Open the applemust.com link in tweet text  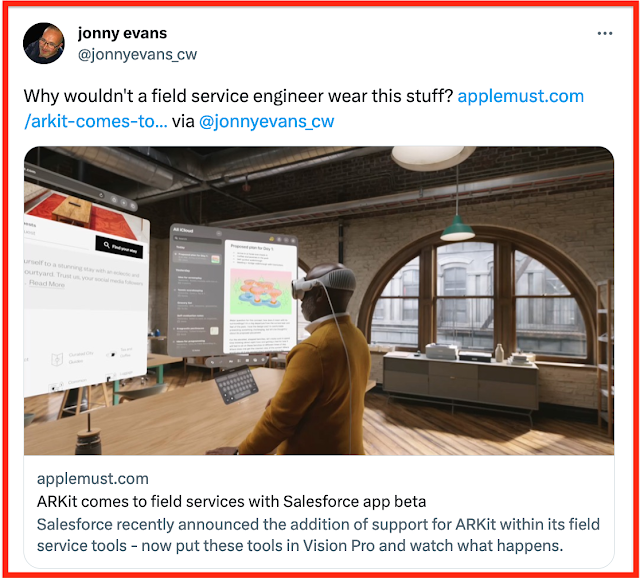[x=304, y=109]
